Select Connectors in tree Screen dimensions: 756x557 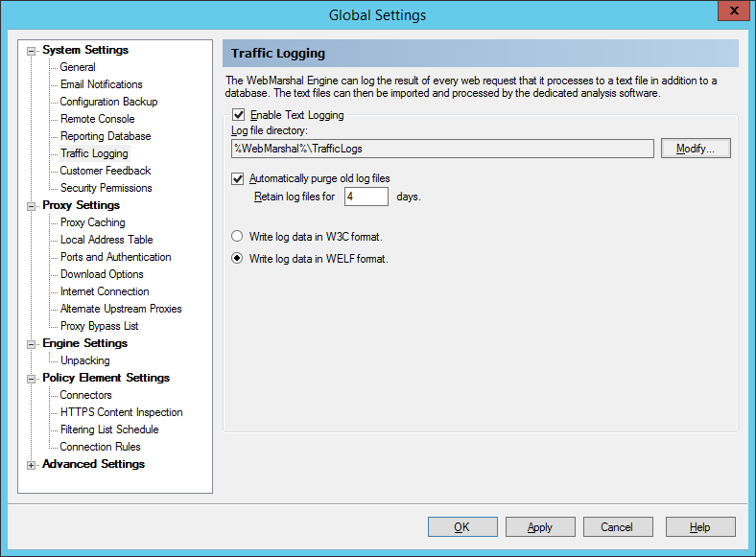pyautogui.click(x=85, y=395)
